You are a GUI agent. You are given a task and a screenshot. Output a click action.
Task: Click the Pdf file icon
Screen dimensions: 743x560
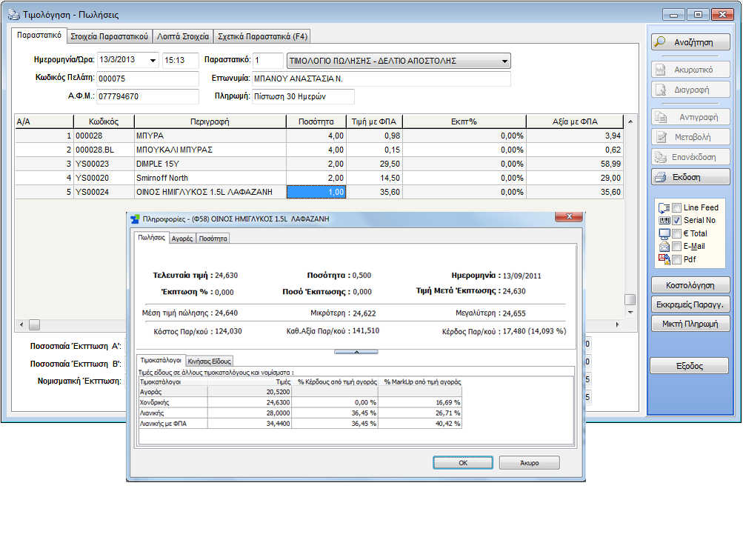pyautogui.click(x=664, y=259)
